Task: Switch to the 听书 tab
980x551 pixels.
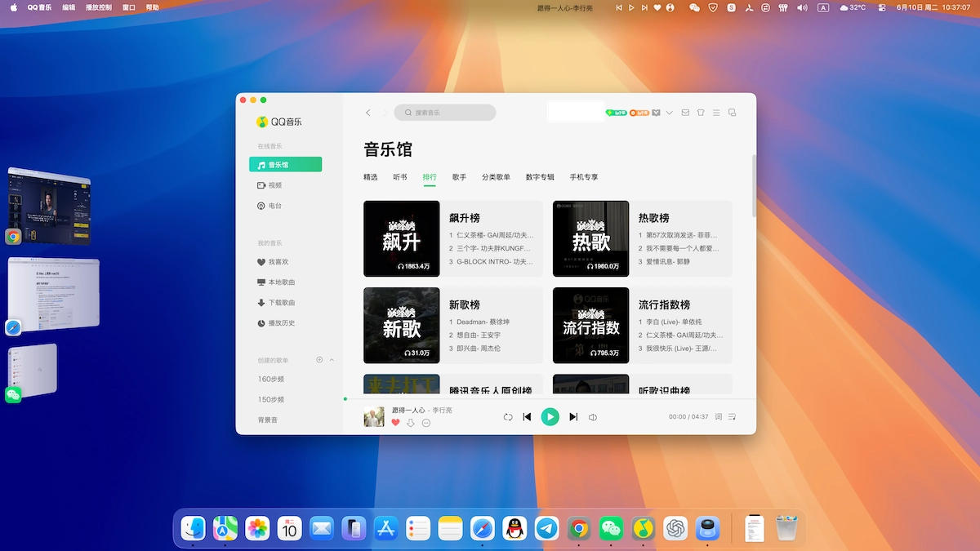Action: [x=400, y=177]
